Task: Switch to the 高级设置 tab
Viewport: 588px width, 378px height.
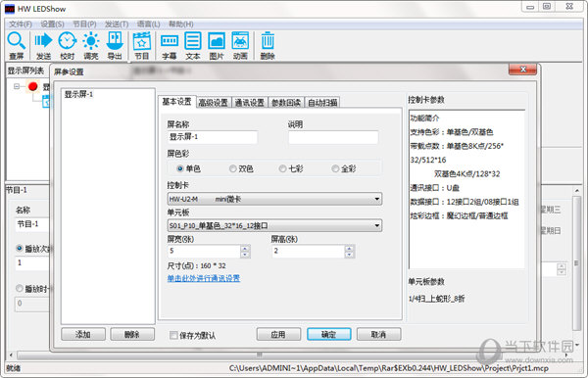Action: click(x=213, y=102)
